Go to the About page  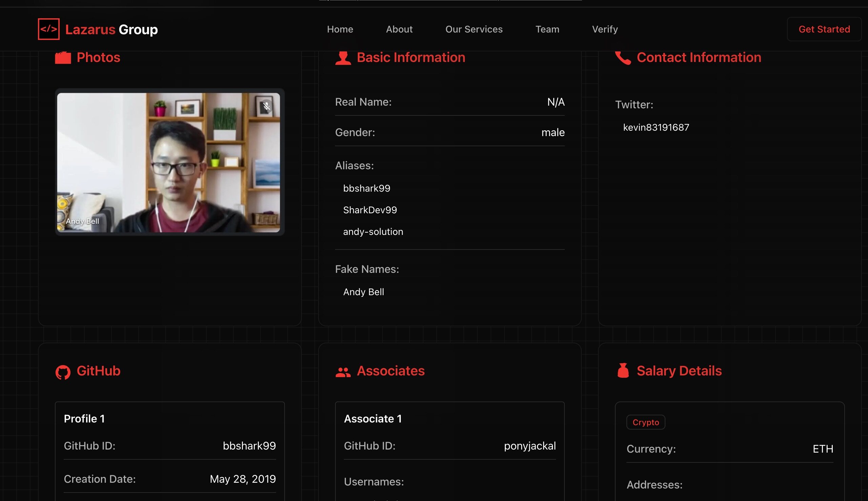click(399, 29)
